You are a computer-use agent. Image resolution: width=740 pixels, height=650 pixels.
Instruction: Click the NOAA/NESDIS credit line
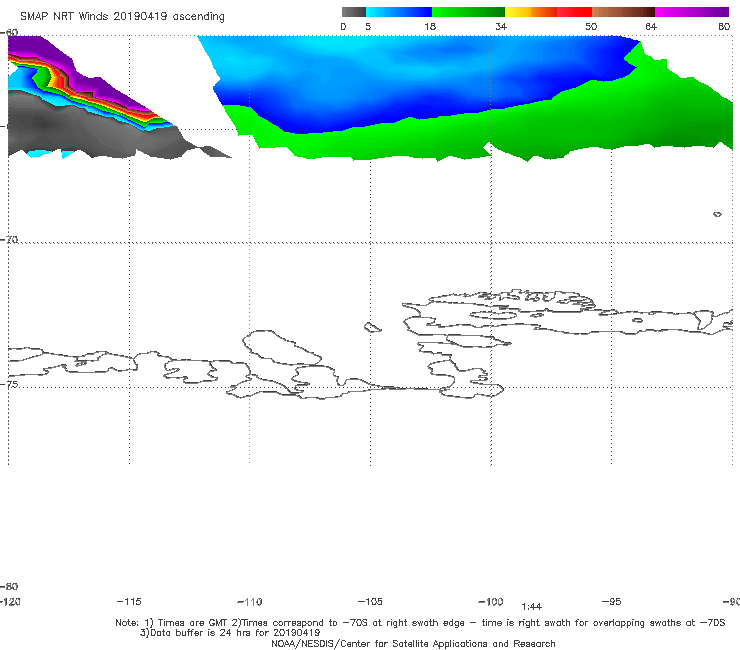[x=413, y=643]
